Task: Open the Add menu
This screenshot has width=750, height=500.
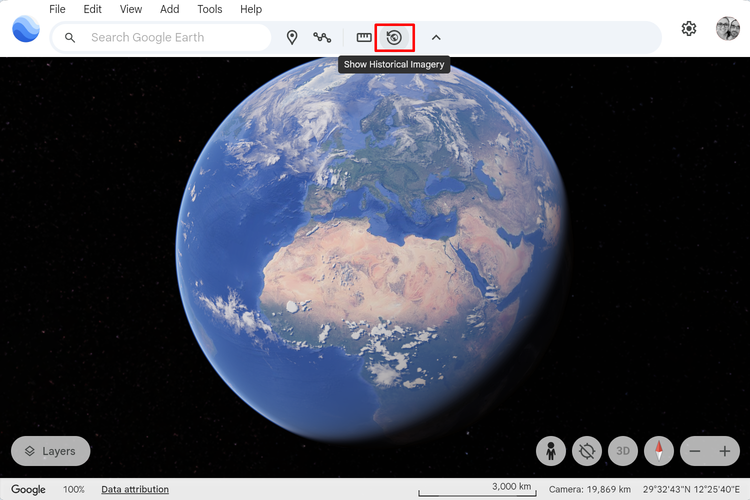Action: (169, 9)
